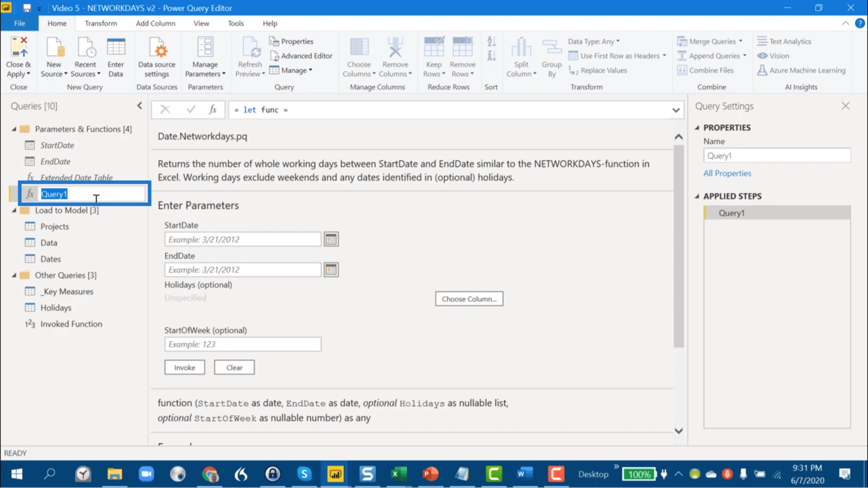Image resolution: width=868 pixels, height=488 pixels.
Task: Open the Help question mark icon
Action: (x=860, y=23)
